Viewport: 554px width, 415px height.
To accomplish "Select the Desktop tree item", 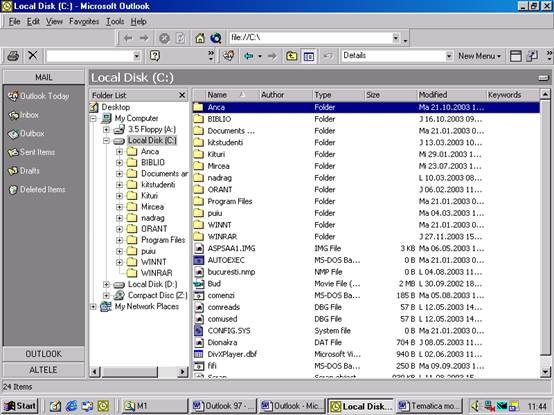I will pos(116,107).
